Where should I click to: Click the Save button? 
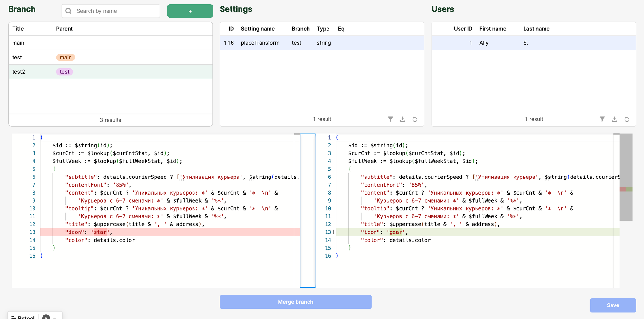613,305
